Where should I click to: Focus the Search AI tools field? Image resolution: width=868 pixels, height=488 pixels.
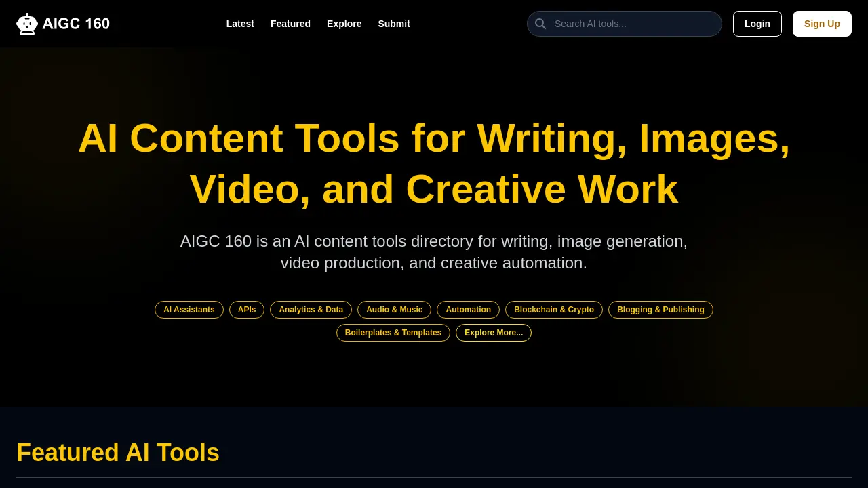pos(625,24)
